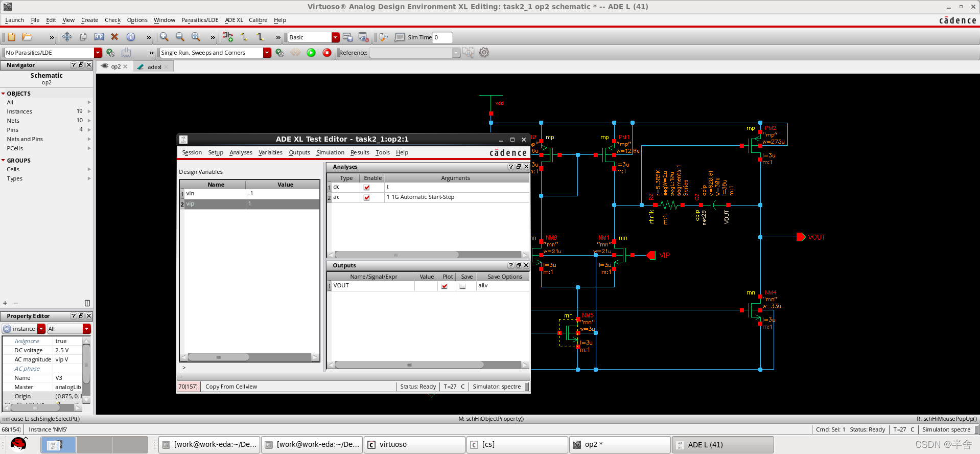This screenshot has width=980, height=454.
Task: Click the Create Wire narrow icon
Action: tap(244, 37)
